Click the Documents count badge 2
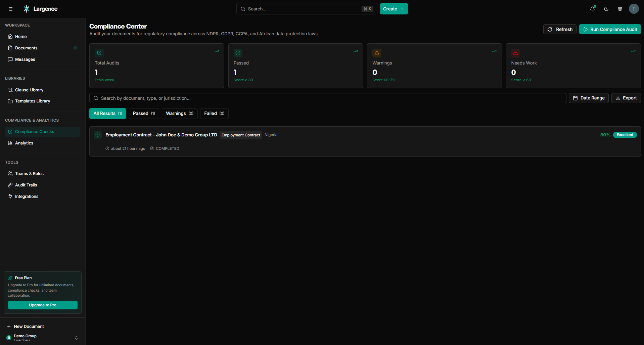 75,48
